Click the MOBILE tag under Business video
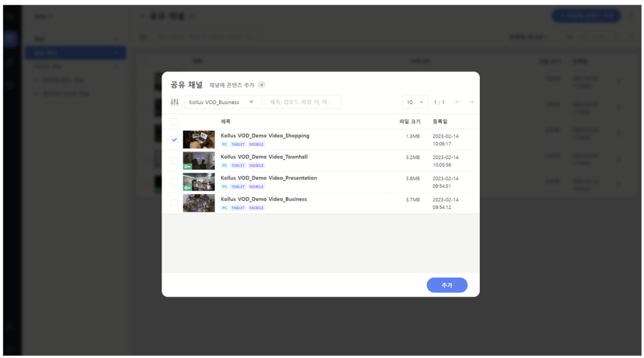644x358 pixels. (x=256, y=208)
